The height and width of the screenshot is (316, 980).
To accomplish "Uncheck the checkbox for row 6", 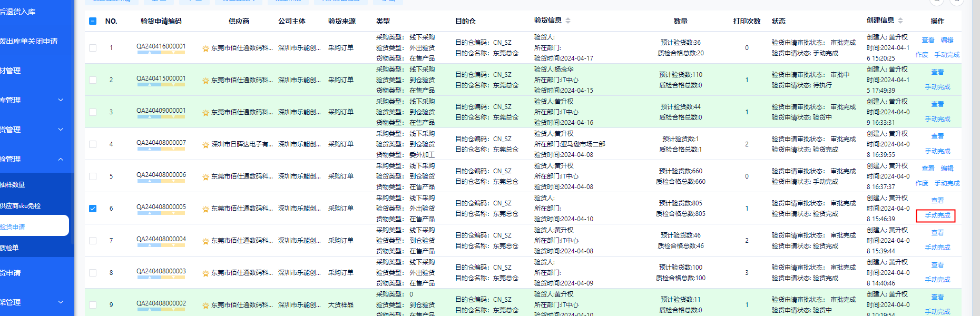I will click(93, 209).
